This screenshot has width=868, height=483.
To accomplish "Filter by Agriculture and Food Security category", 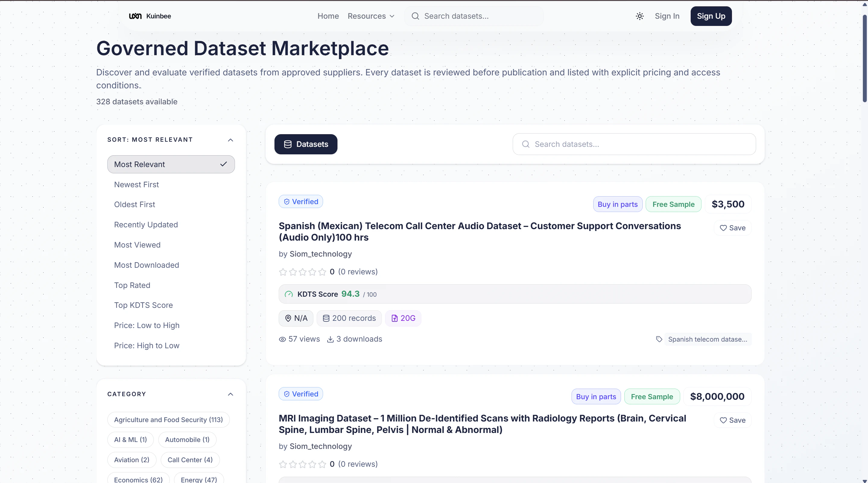I will [x=168, y=420].
